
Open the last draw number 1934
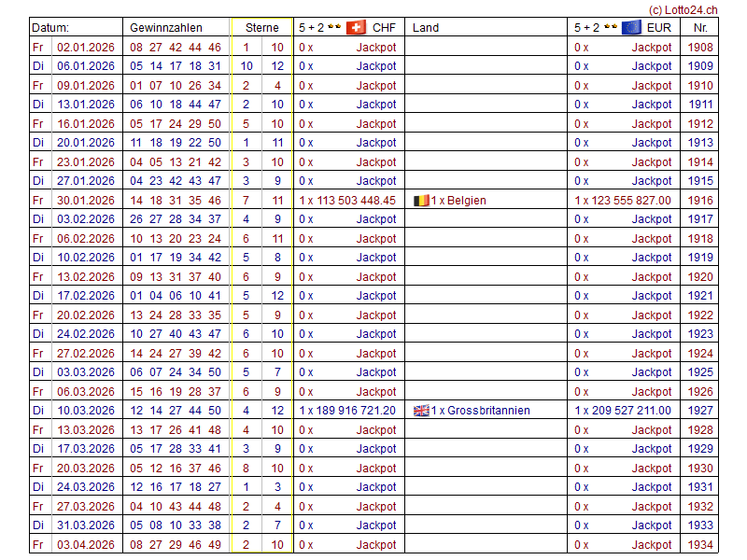[x=699, y=545]
